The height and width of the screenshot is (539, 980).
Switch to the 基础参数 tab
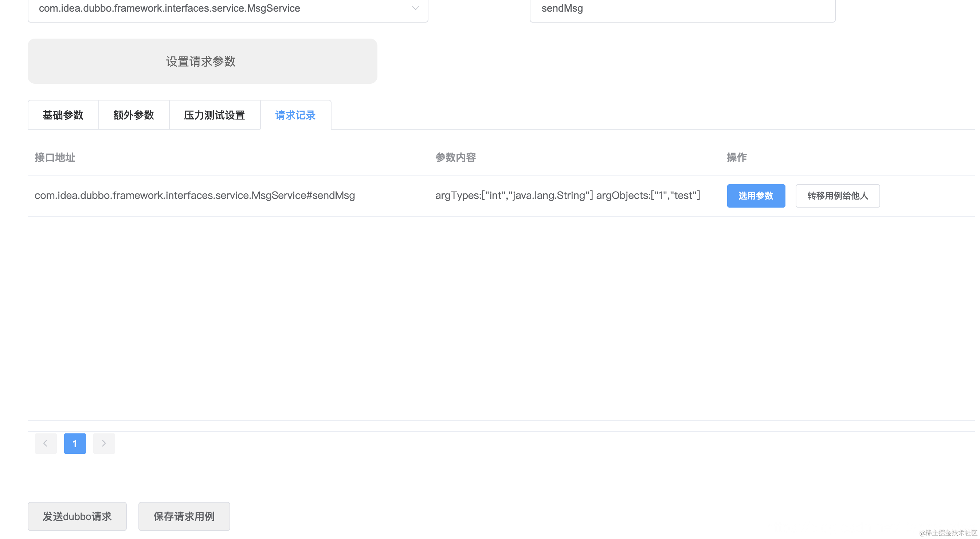pyautogui.click(x=63, y=115)
